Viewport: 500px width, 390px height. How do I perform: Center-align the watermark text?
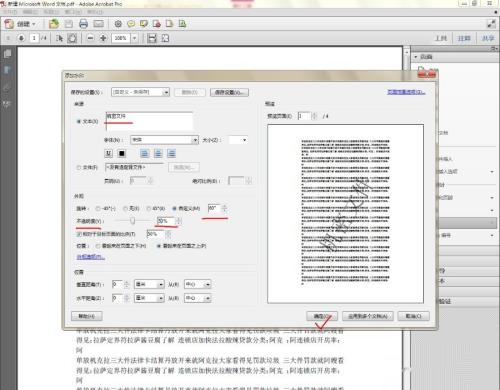pos(158,153)
